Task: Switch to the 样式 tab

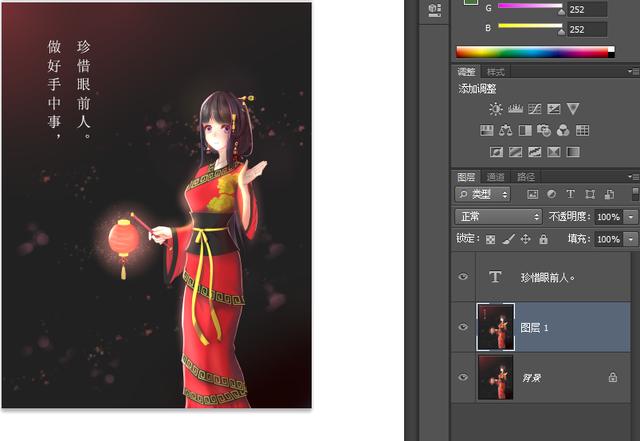Action: [496, 72]
